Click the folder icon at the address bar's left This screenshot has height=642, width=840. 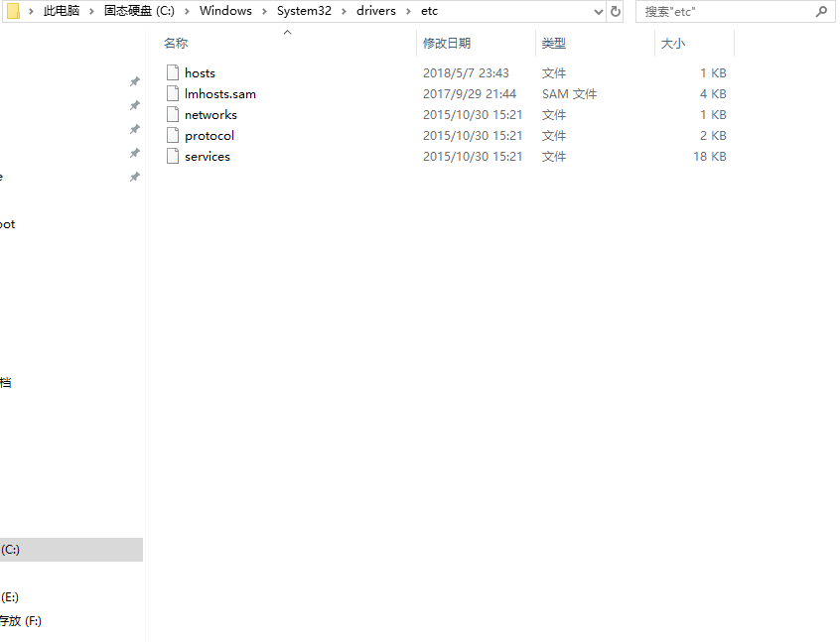pyautogui.click(x=14, y=11)
